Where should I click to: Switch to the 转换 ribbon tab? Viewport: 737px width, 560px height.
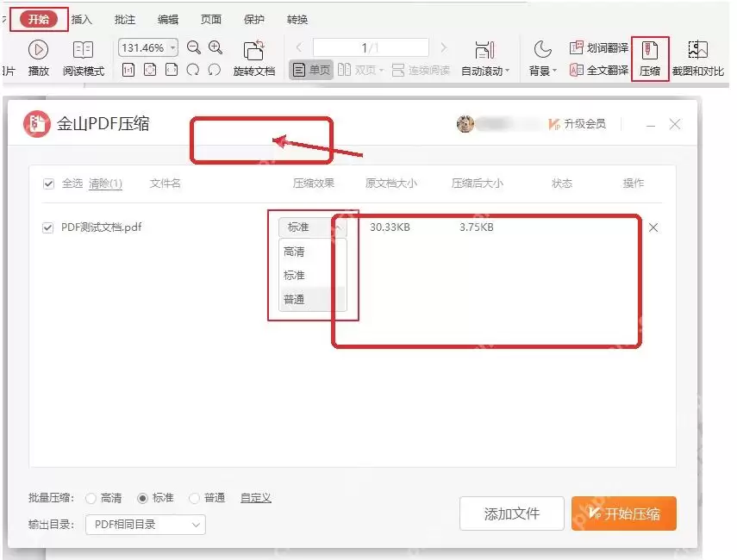(x=297, y=19)
